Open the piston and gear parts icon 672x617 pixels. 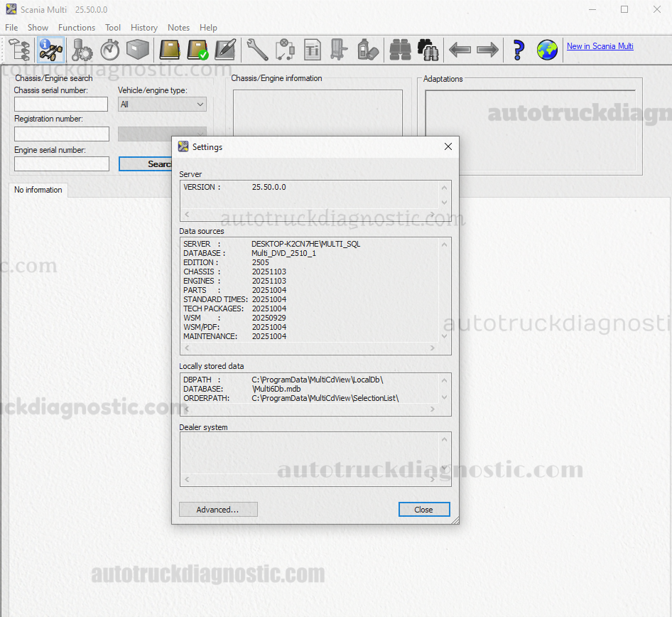[82, 50]
